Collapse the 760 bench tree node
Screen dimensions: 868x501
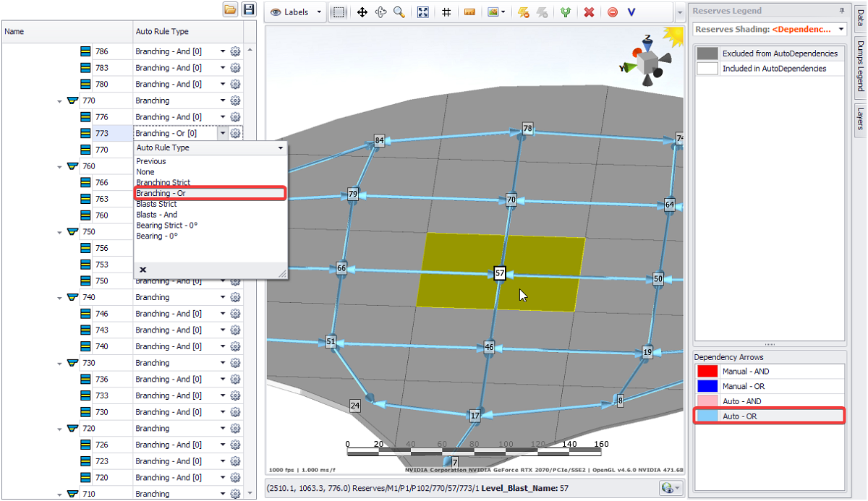(59, 166)
